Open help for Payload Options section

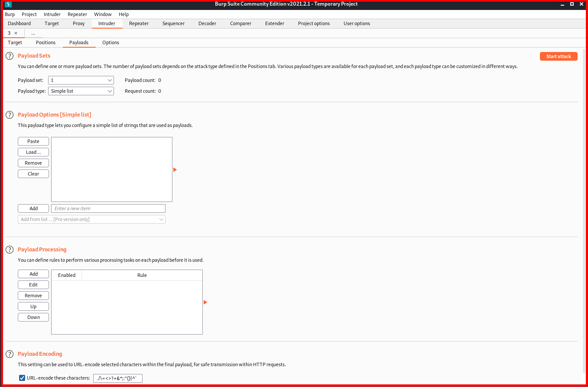(10, 115)
